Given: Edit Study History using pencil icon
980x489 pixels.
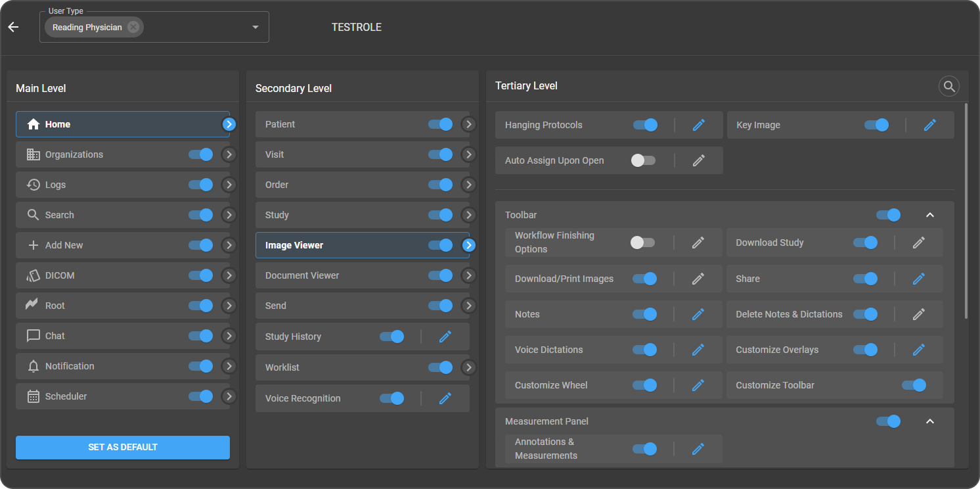Looking at the screenshot, I should click(x=445, y=337).
